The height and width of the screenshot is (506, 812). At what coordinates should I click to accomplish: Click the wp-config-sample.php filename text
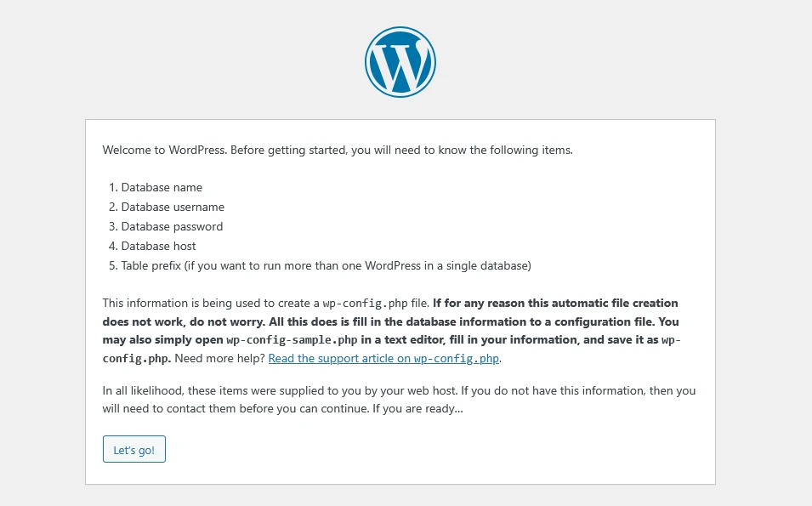(276, 339)
